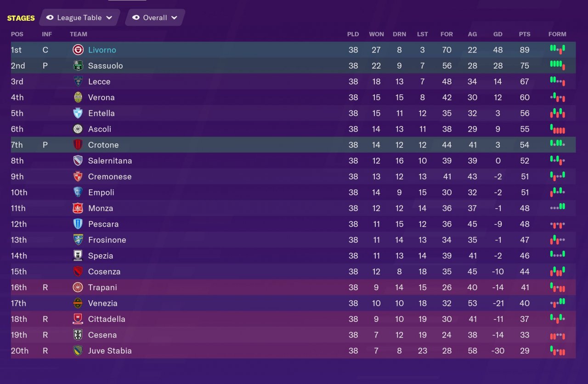Click Livorno's form indicator bars

pyautogui.click(x=557, y=49)
